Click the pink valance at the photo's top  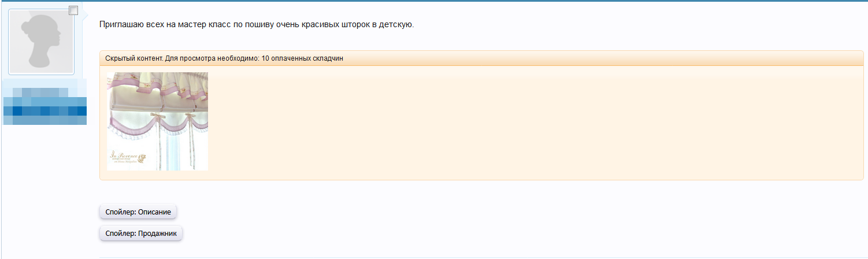pos(157,87)
